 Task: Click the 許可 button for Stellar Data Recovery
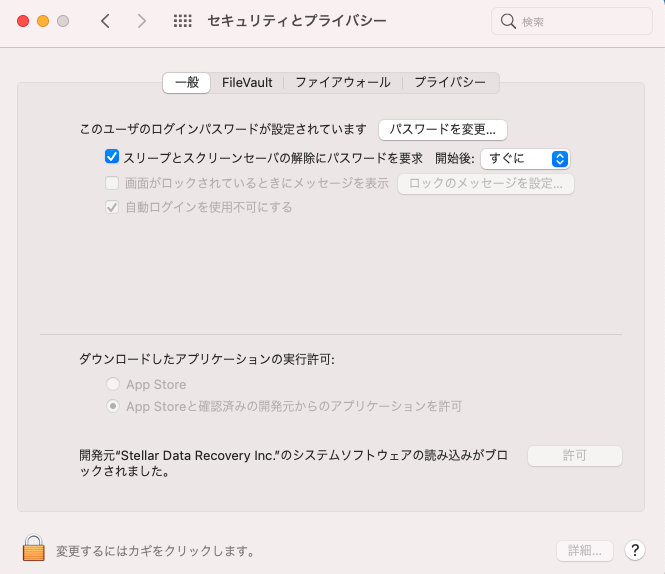pyautogui.click(x=575, y=456)
